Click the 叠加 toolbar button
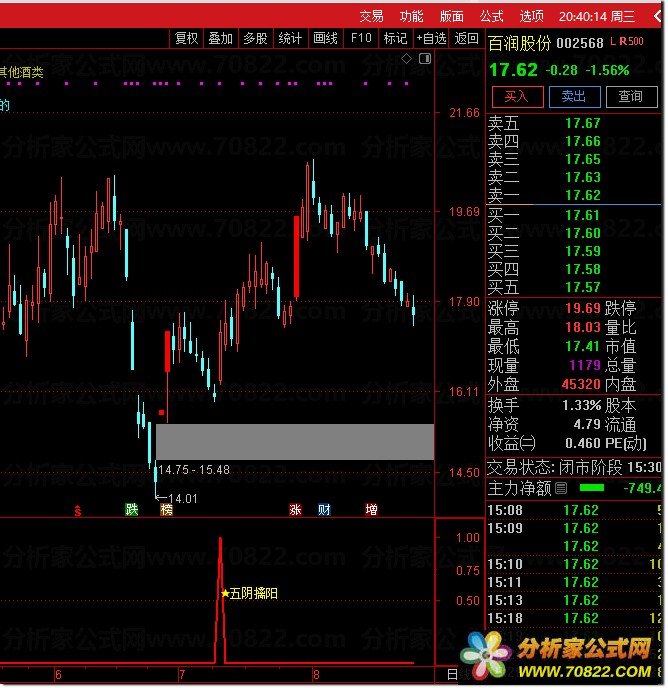Screen dimensions: 668x688 [x=220, y=39]
